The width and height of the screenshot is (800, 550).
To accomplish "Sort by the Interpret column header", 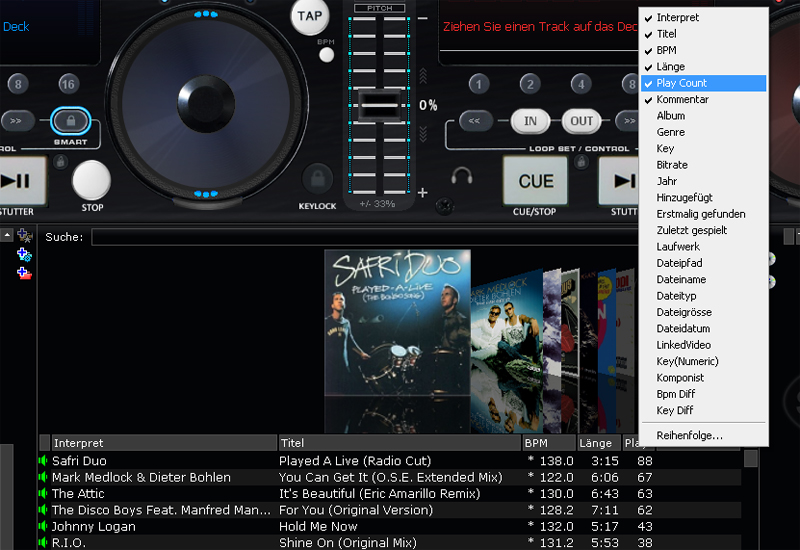I will tap(164, 443).
